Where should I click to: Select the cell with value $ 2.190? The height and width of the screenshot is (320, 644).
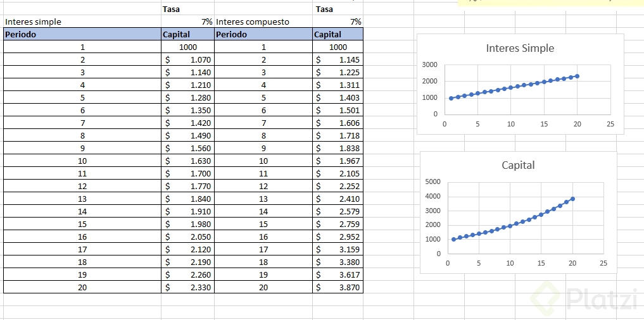[187, 262]
